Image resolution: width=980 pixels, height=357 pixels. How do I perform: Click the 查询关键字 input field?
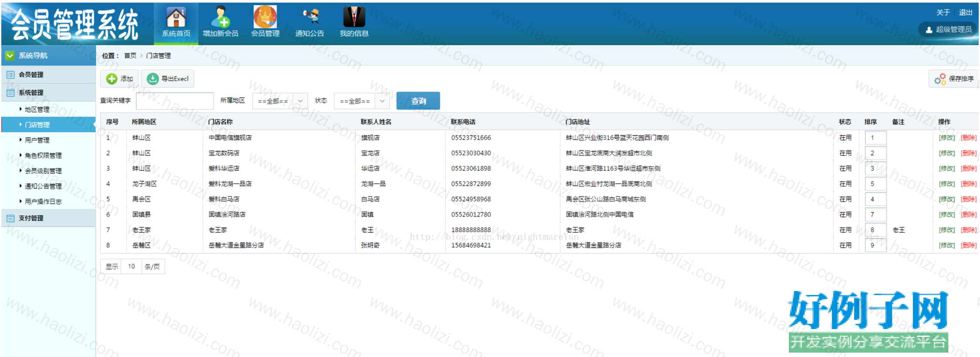[175, 101]
